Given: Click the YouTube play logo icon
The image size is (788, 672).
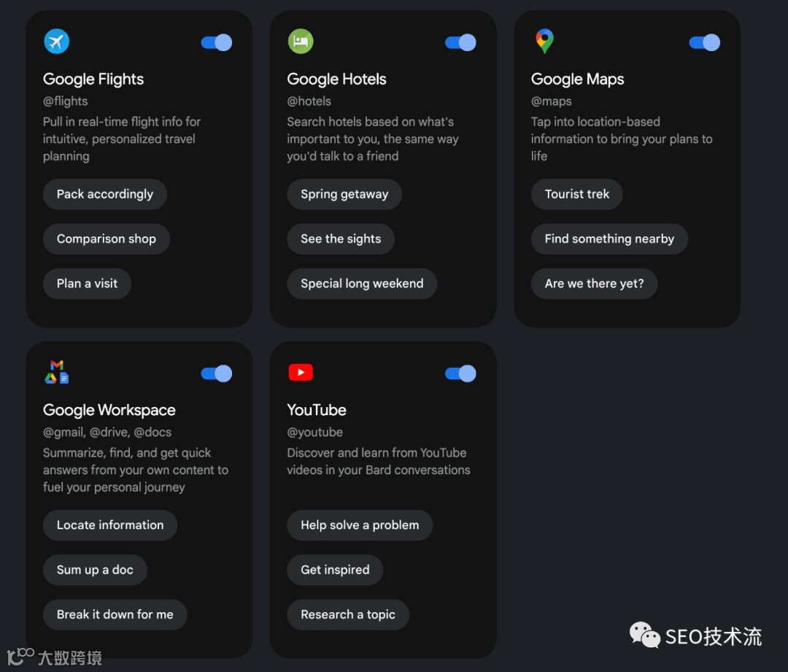Looking at the screenshot, I should coord(300,373).
